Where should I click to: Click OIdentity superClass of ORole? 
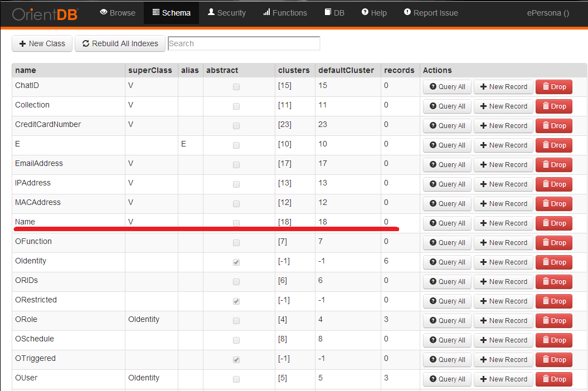click(144, 319)
